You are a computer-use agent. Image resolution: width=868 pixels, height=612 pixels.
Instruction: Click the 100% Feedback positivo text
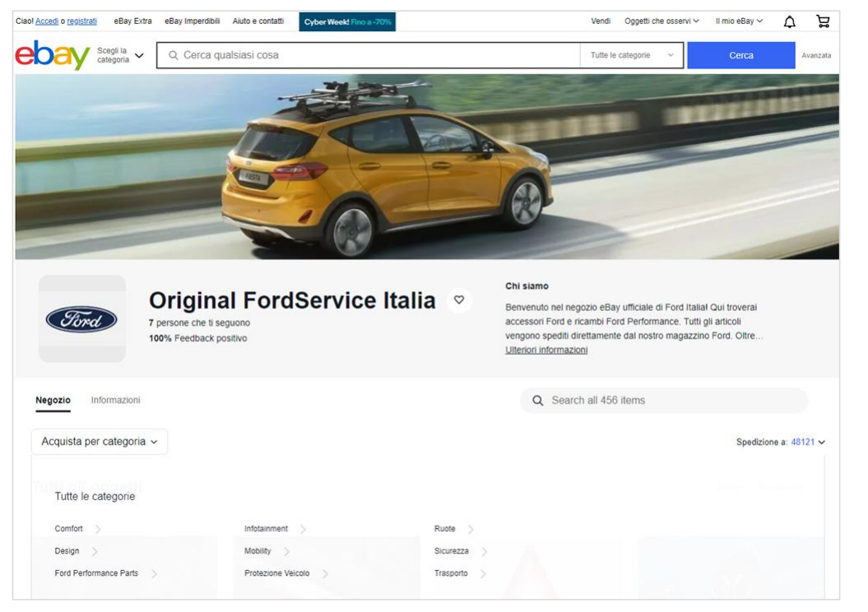pos(198,338)
